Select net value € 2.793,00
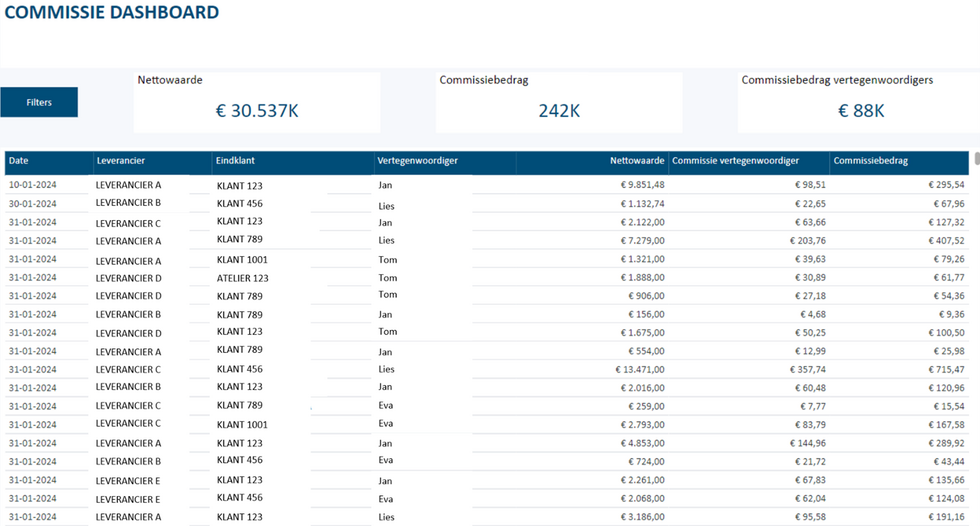This screenshot has width=980, height=526. [642, 425]
